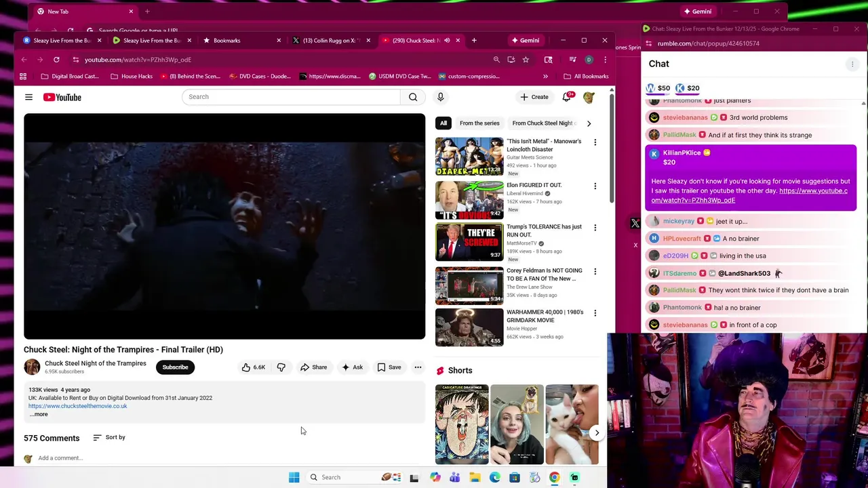Open the Sort by comments dropdown

[x=109, y=437]
